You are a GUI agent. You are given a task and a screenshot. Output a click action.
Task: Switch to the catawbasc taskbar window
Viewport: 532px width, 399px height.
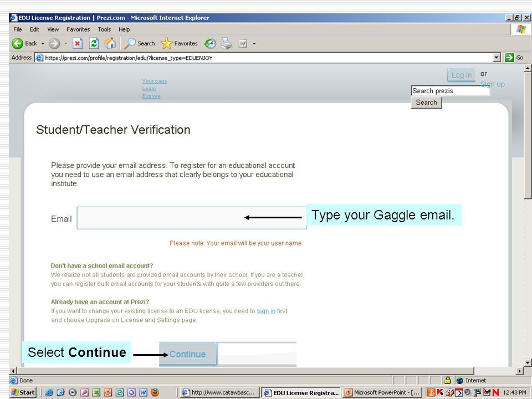pyautogui.click(x=219, y=392)
